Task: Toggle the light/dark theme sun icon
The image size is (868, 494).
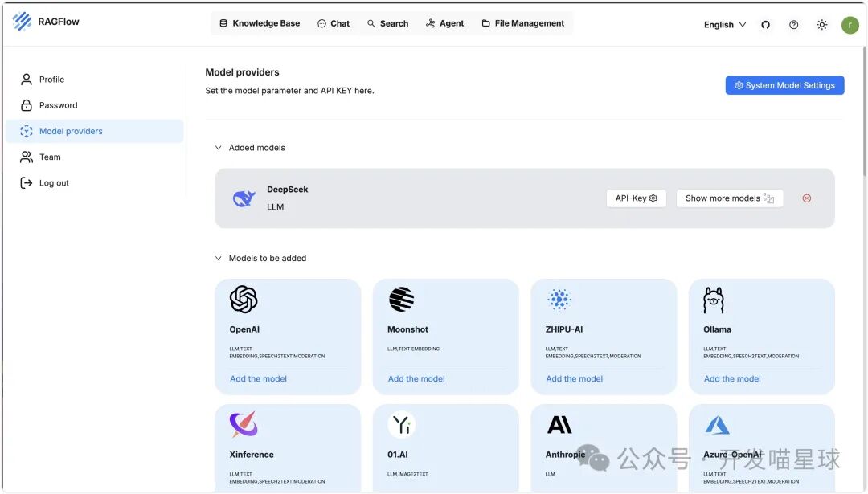Action: point(822,24)
